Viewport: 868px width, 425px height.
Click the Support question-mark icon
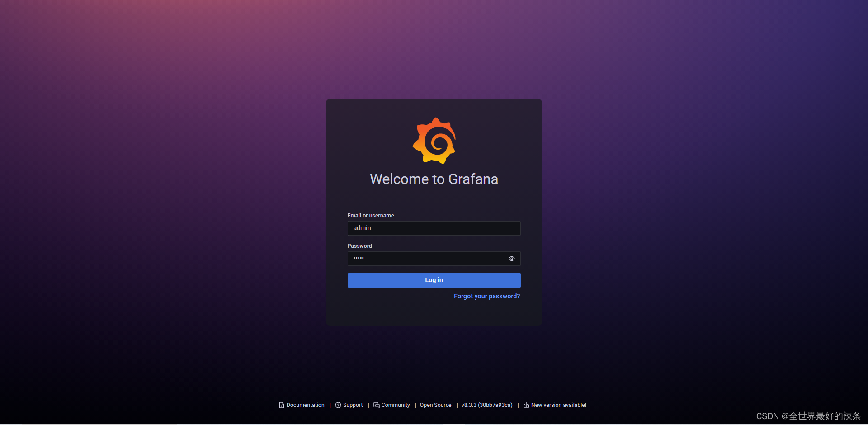pos(338,406)
